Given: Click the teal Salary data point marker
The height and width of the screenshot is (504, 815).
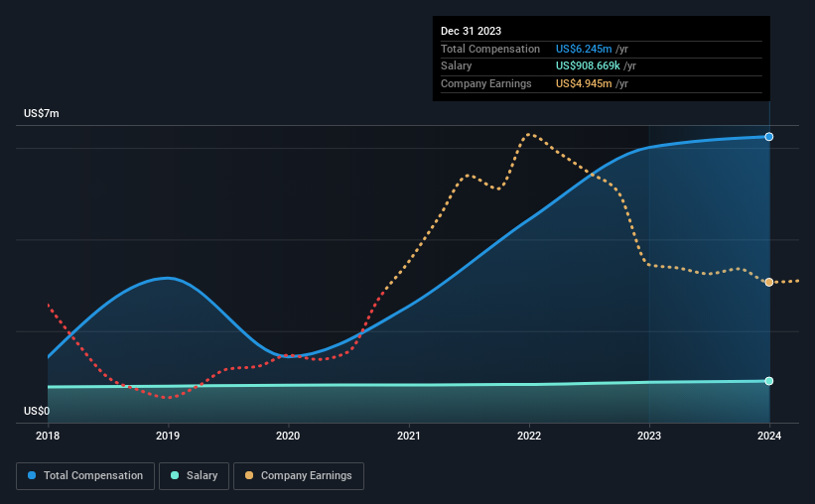Looking at the screenshot, I should pos(769,381).
